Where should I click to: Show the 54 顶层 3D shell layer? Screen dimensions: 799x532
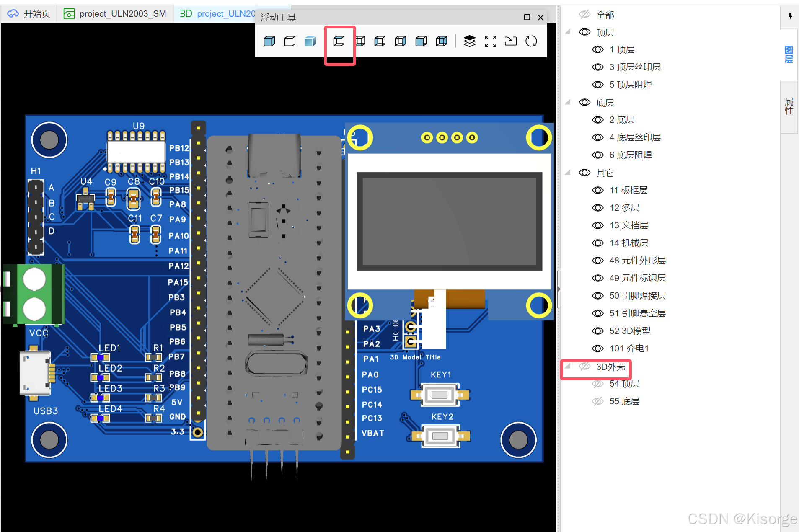click(x=598, y=384)
